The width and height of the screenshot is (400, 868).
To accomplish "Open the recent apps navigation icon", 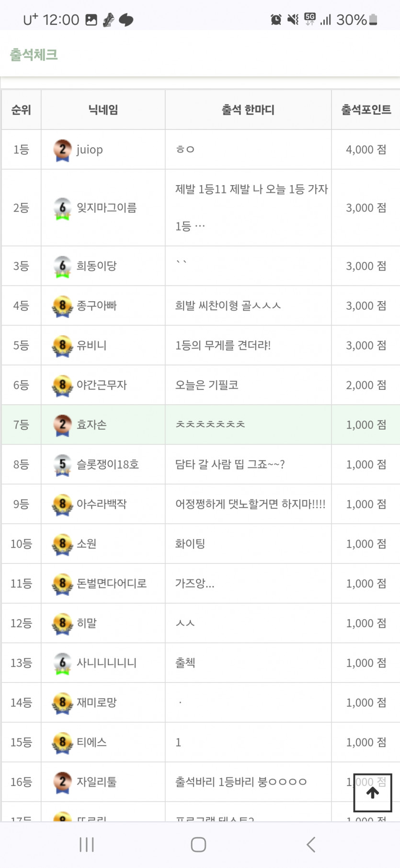I will click(x=87, y=845).
